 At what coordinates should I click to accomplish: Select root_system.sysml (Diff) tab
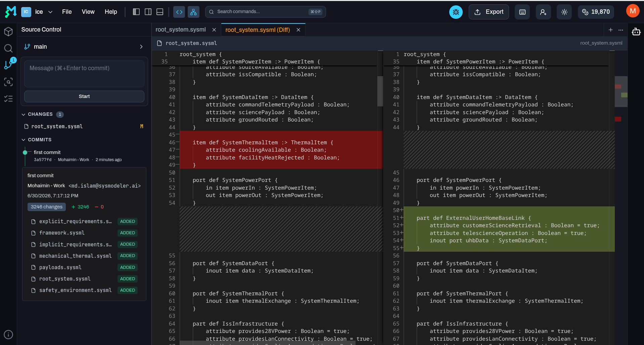[258, 30]
